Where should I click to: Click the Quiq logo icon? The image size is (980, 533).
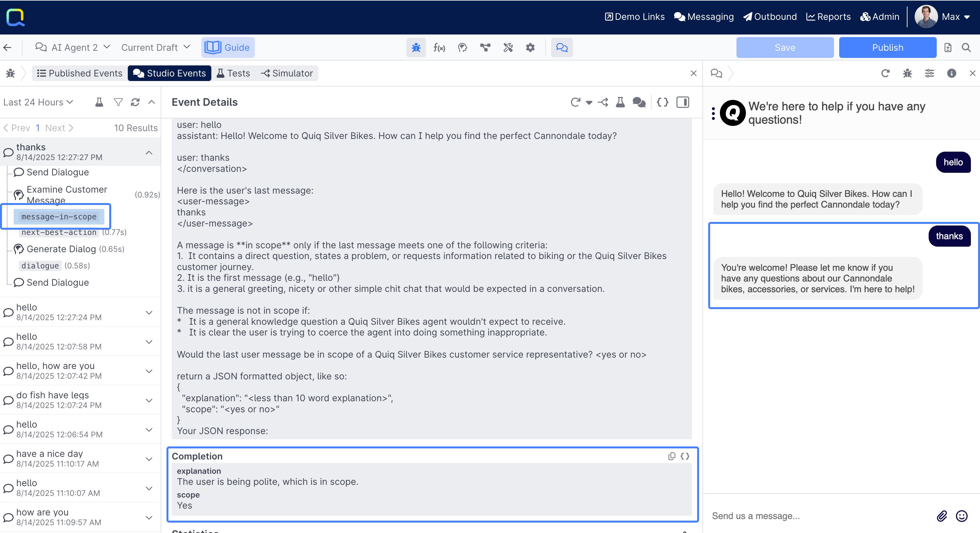[15, 18]
